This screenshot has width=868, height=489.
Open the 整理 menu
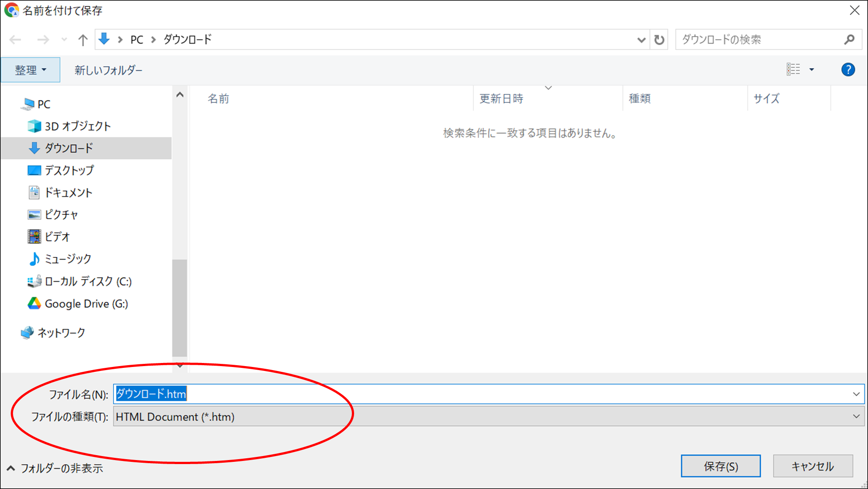coord(30,70)
